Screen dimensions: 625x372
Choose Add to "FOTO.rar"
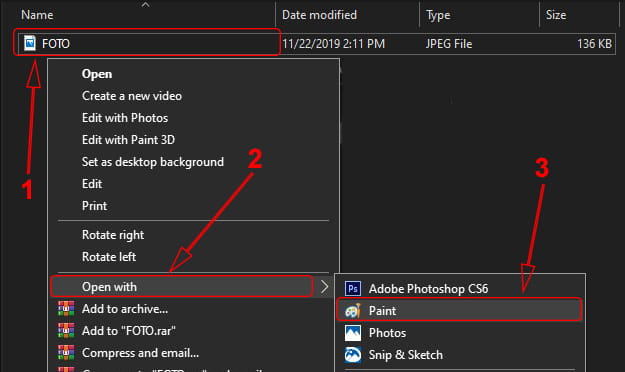pyautogui.click(x=129, y=331)
